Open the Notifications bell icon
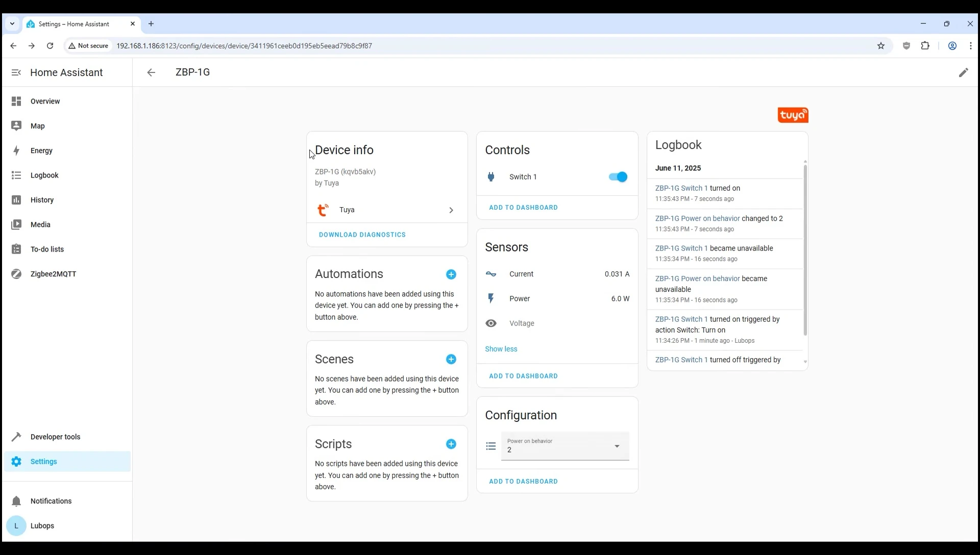 (16, 501)
